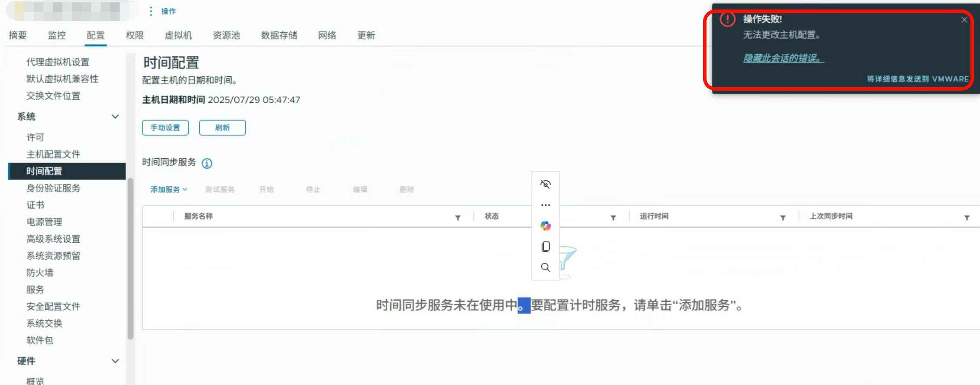This screenshot has width=980, height=385.
Task: Click the 状态 column header
Action: click(x=492, y=216)
